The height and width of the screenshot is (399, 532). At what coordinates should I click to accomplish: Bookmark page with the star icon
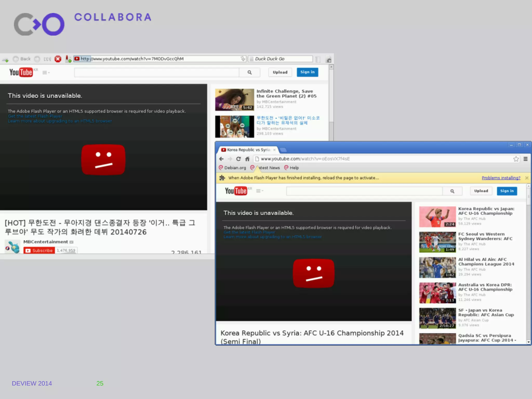516,159
